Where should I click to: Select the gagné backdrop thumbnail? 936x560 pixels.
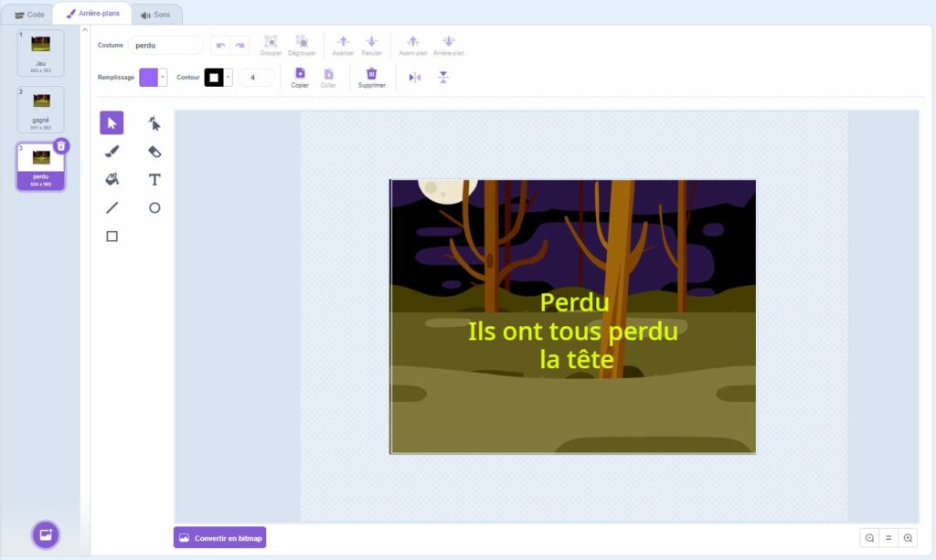40,109
